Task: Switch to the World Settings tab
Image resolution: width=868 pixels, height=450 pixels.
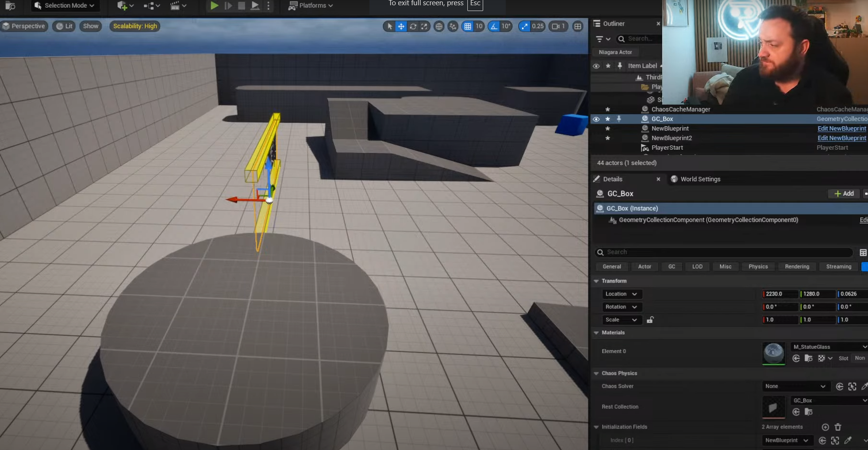Action: pos(700,179)
